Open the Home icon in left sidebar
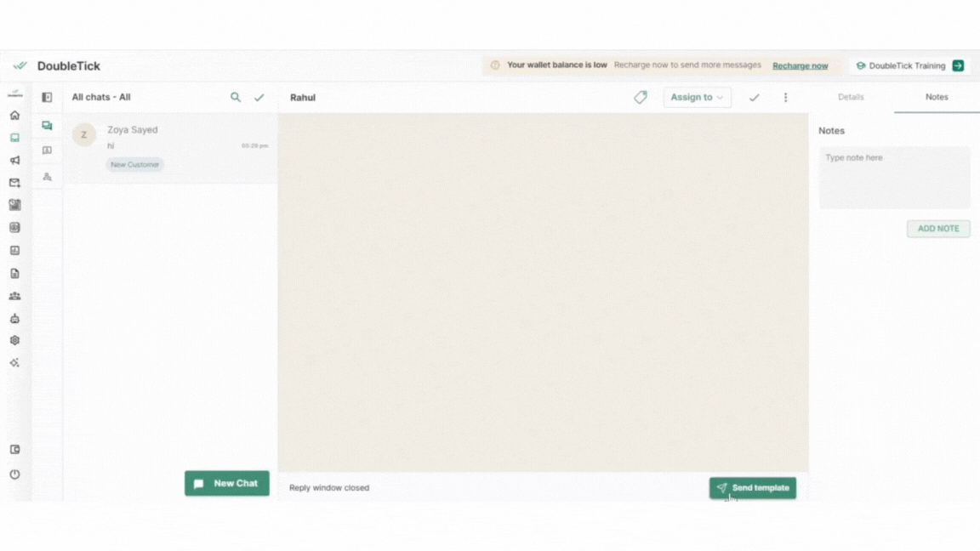980x551 pixels. click(14, 116)
